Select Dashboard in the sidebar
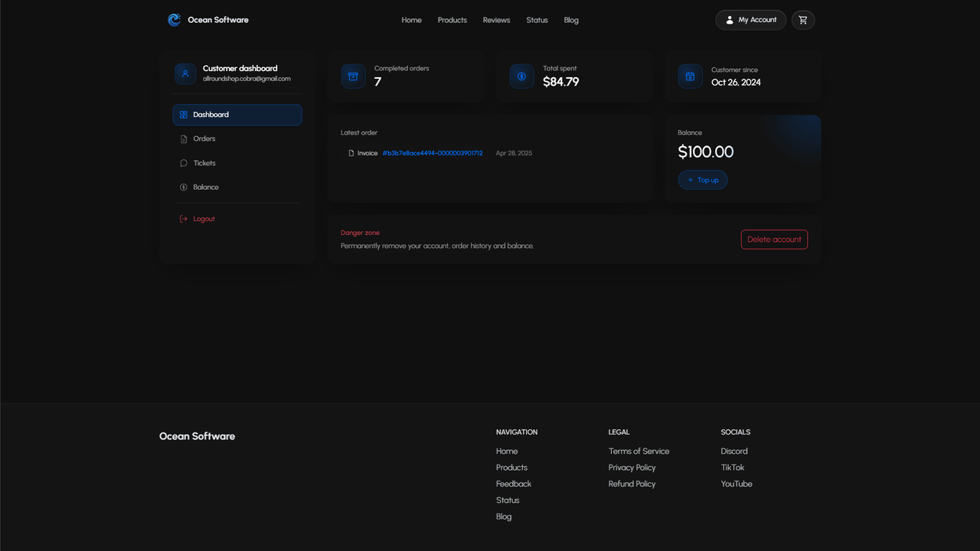The image size is (980, 551). [237, 115]
